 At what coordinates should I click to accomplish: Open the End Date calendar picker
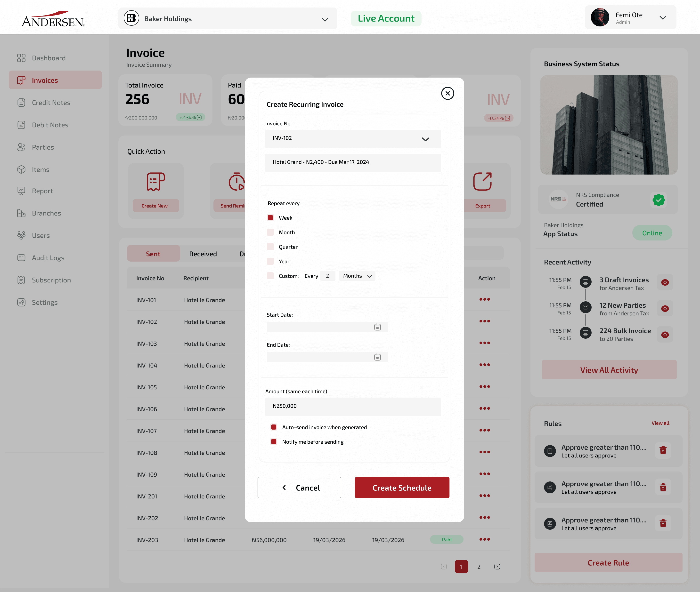377,357
